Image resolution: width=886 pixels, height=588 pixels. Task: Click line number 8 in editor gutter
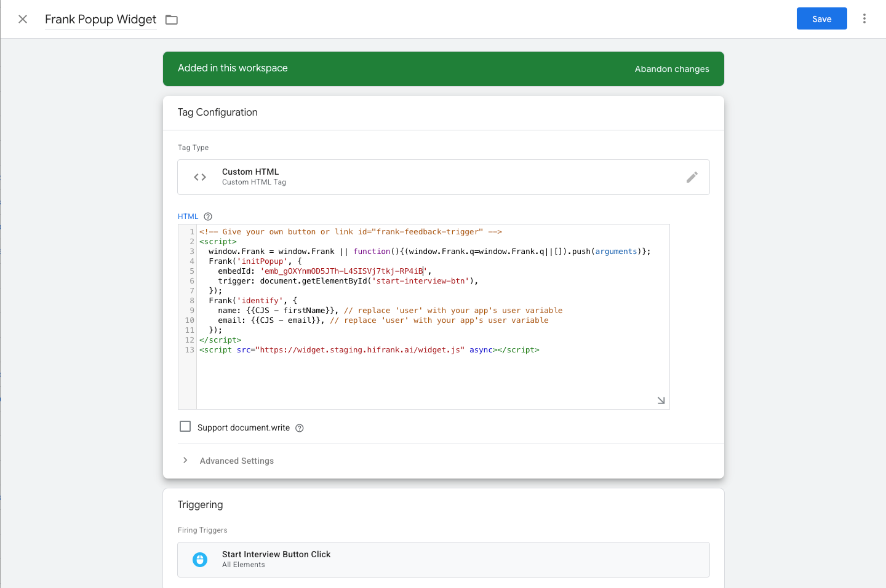[191, 301]
